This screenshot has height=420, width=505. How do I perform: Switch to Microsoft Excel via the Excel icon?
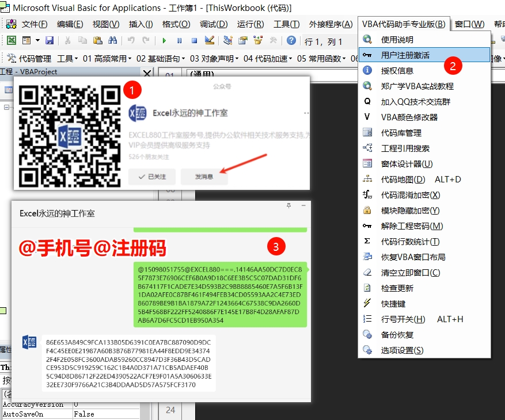12,40
